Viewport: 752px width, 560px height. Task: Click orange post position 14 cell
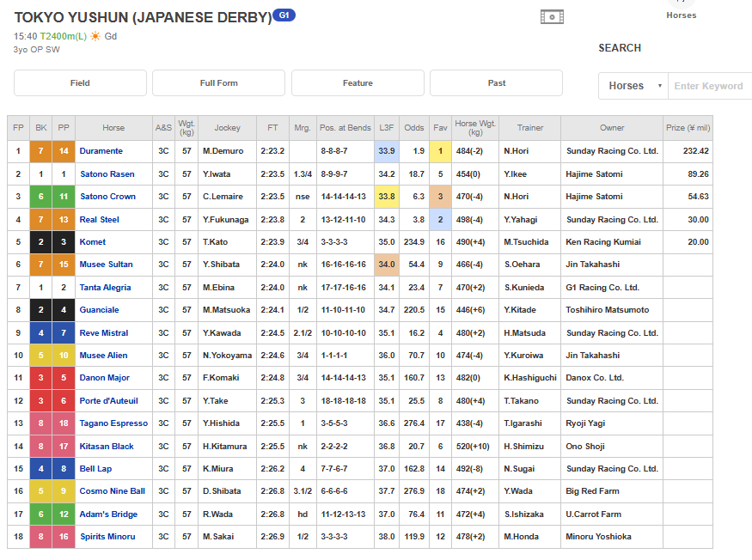(x=64, y=151)
